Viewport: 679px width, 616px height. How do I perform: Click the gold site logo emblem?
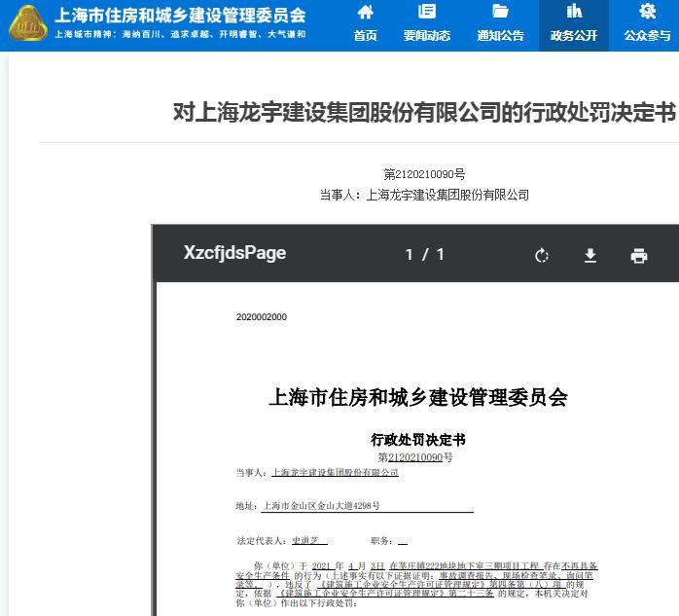click(28, 24)
